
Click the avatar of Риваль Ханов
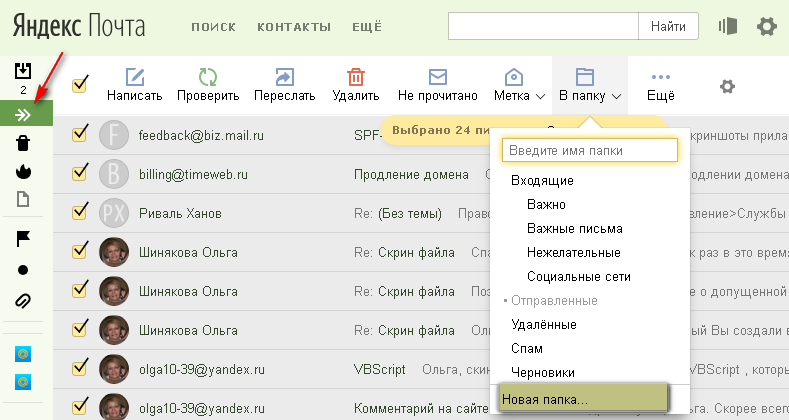click(x=114, y=213)
